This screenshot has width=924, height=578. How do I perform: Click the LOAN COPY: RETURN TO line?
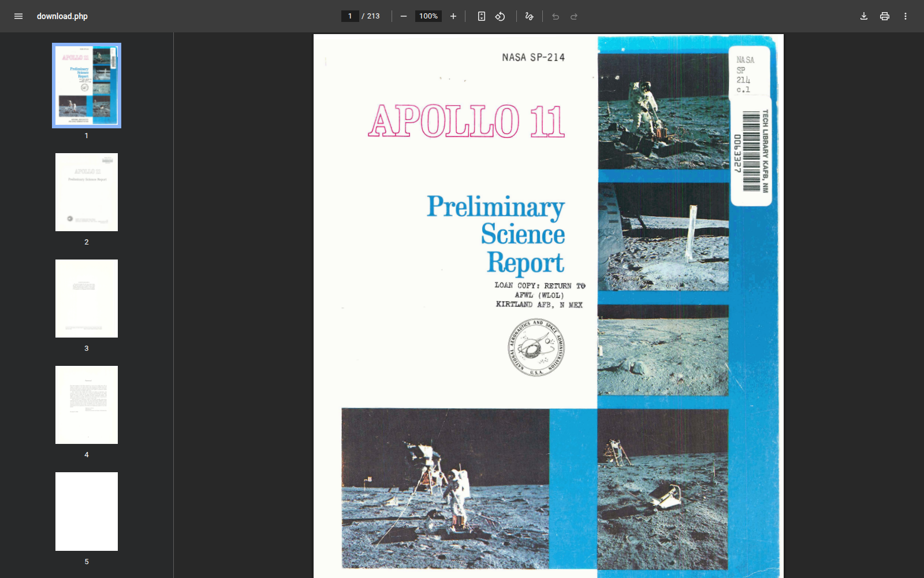pos(540,286)
